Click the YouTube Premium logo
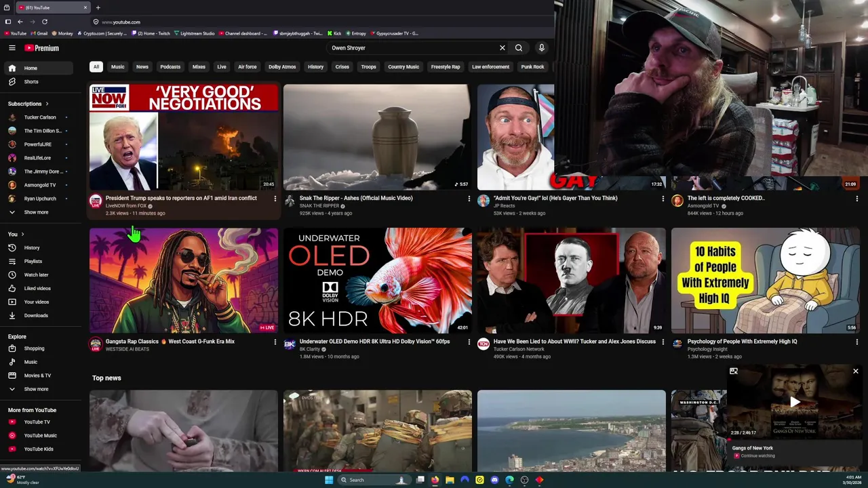 click(42, 48)
